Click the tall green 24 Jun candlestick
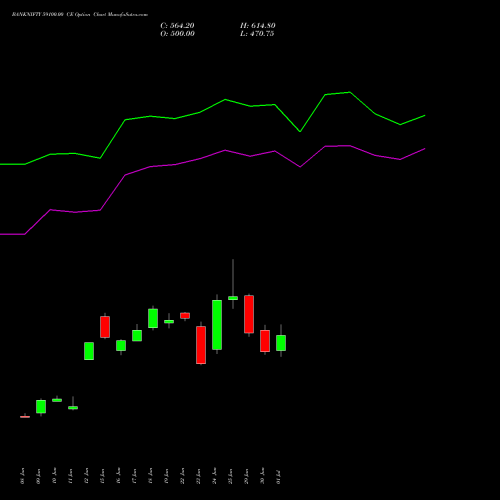This screenshot has height=500, width=500. [217, 325]
